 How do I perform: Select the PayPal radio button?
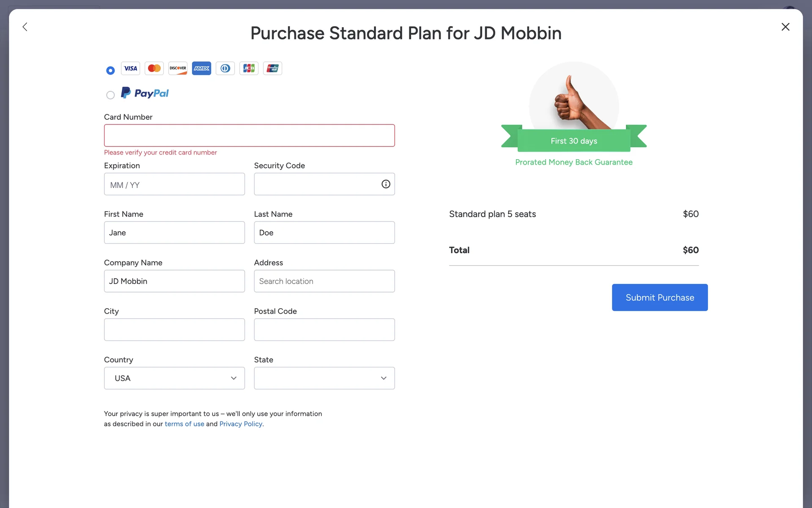pyautogui.click(x=110, y=95)
